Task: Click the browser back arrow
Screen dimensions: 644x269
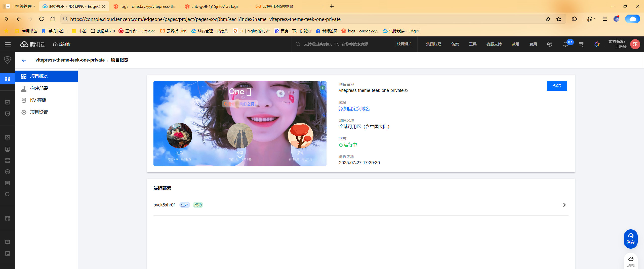Action: click(19, 19)
